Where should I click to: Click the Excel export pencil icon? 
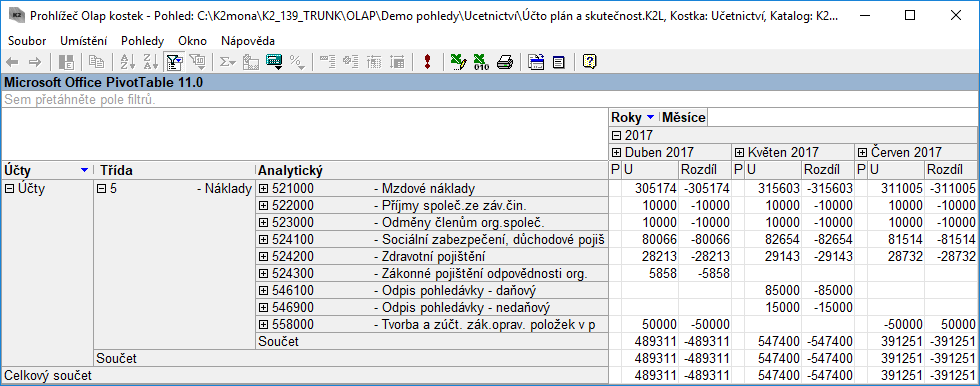pyautogui.click(x=459, y=61)
